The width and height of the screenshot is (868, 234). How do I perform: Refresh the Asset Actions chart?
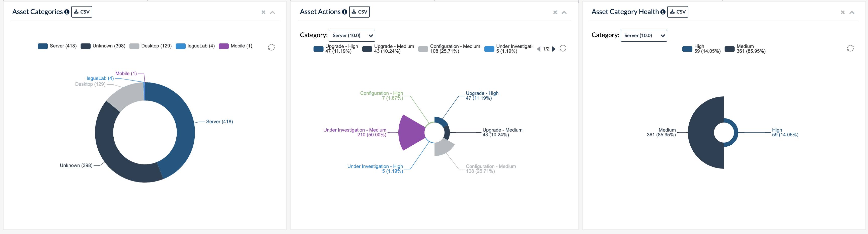pyautogui.click(x=563, y=48)
